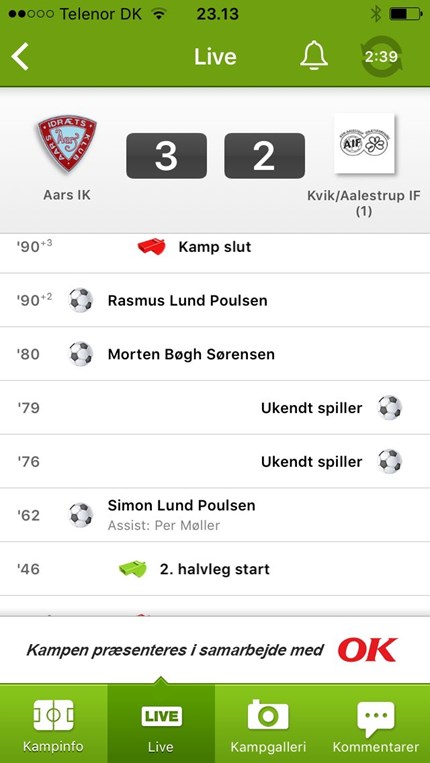Open the Aars IK club crest
This screenshot has height=763, width=430.
67,144
